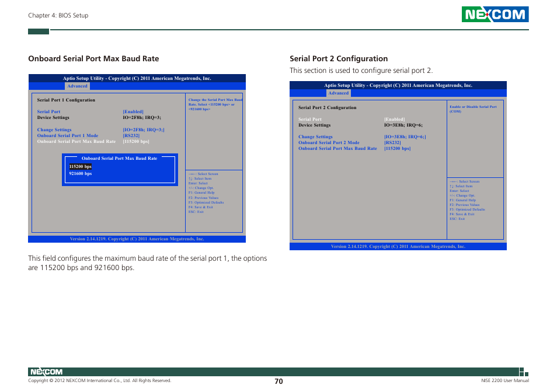Click Device Settings IO=2F8h; IRQ=3; value

142,117
